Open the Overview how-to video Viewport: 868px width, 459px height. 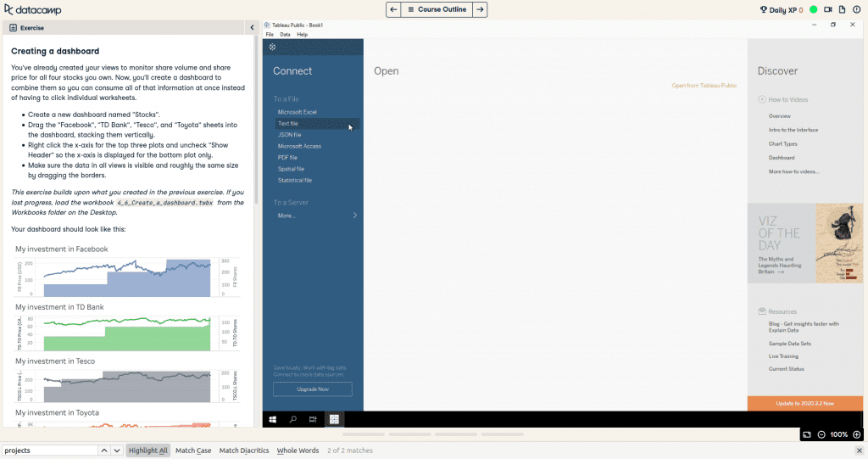[780, 116]
